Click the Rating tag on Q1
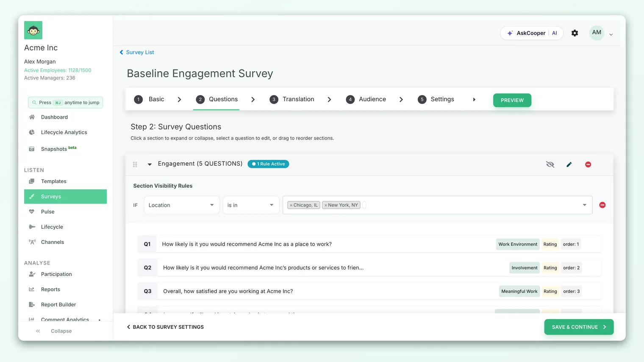This screenshot has height=362, width=644. pyautogui.click(x=550, y=244)
